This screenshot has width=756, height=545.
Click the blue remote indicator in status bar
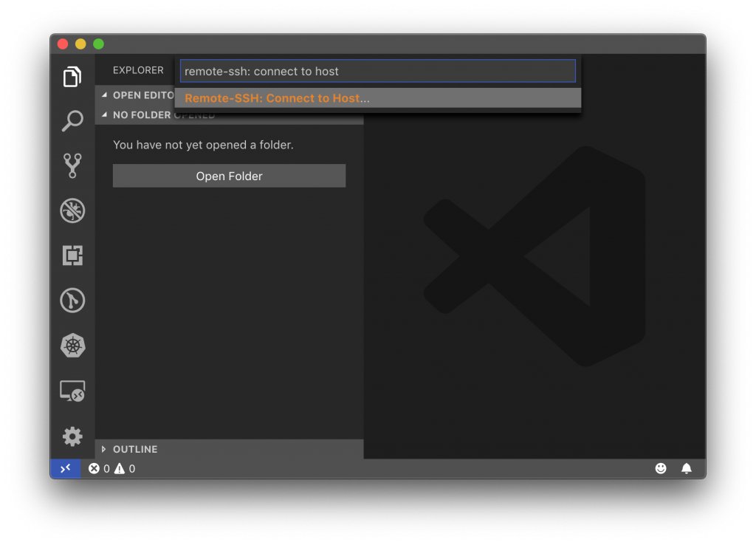click(66, 468)
